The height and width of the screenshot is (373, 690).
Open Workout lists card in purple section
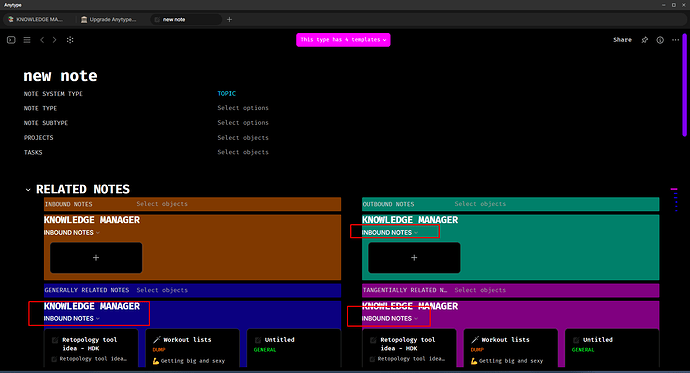click(510, 348)
